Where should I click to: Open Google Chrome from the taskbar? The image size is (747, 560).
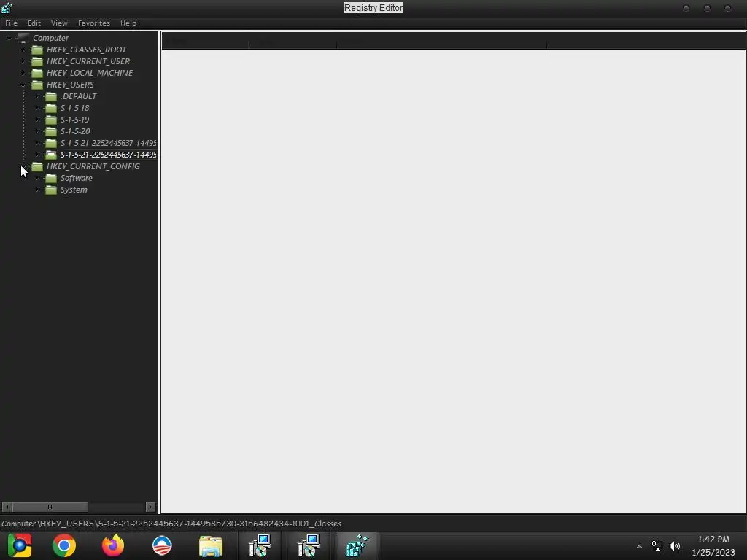(x=64, y=545)
